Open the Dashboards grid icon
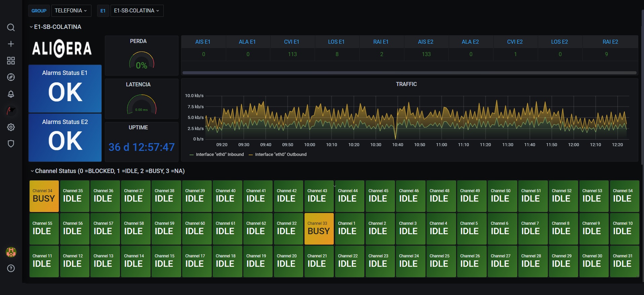 [11, 60]
